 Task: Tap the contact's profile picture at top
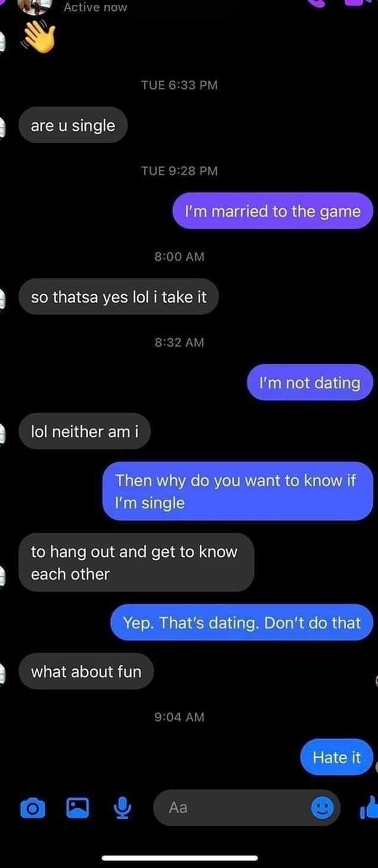click(35, 6)
